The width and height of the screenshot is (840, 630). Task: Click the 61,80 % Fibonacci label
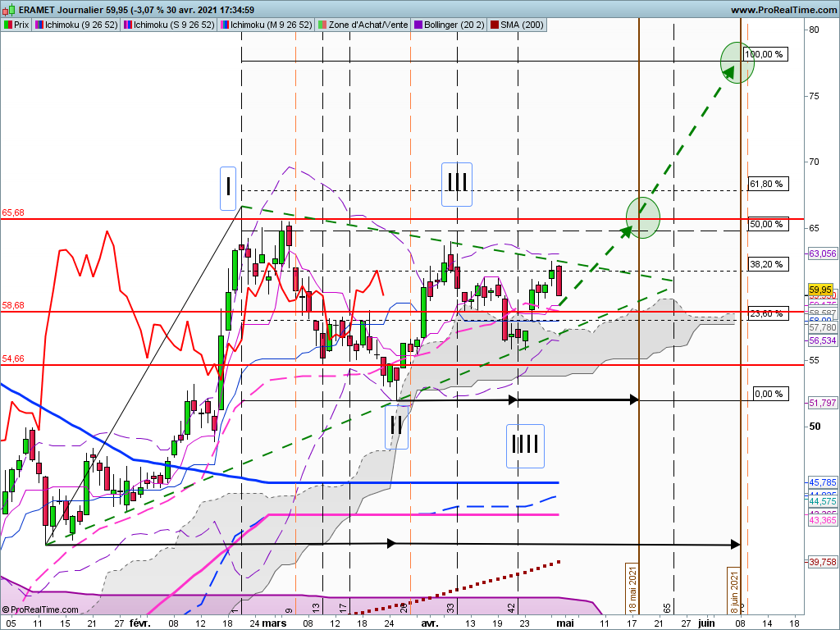(768, 184)
